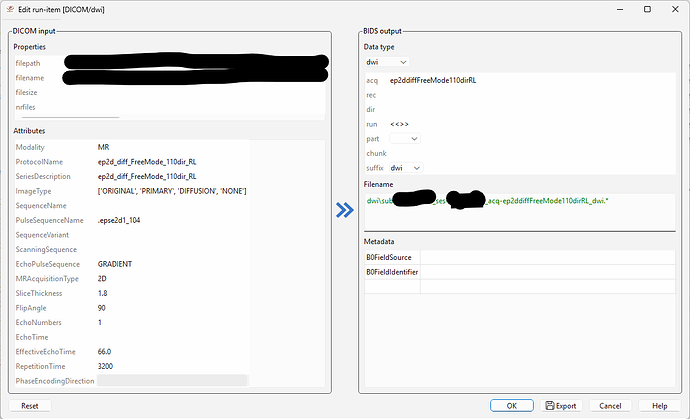
Task: Click the MRAcquisitionType value 2D
Action: (x=102, y=279)
